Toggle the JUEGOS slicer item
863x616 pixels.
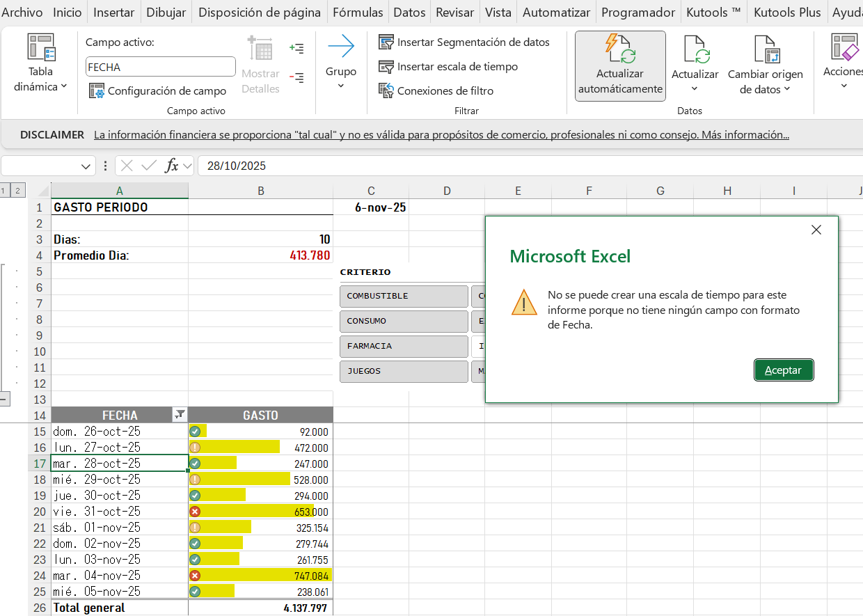point(404,371)
